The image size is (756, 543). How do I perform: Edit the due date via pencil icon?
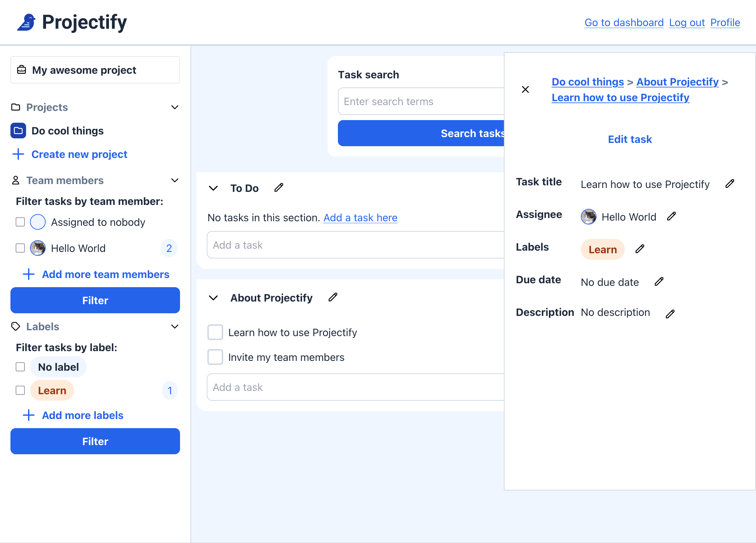click(659, 282)
